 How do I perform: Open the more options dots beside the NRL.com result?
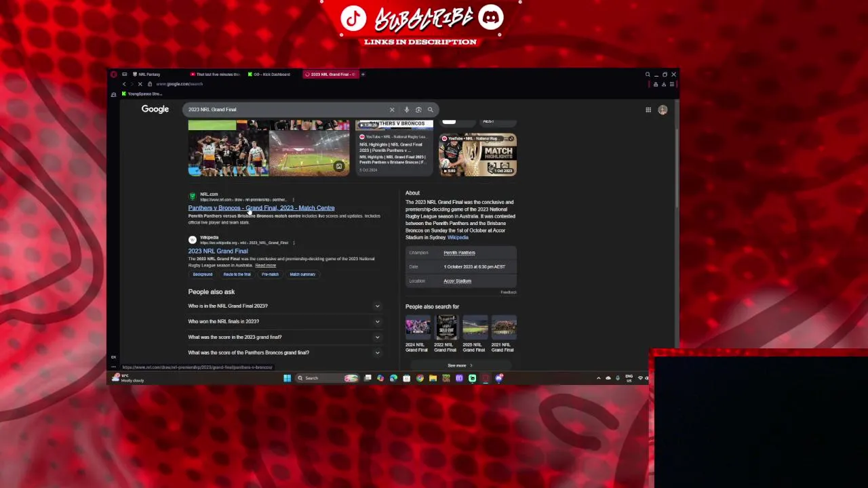point(293,199)
